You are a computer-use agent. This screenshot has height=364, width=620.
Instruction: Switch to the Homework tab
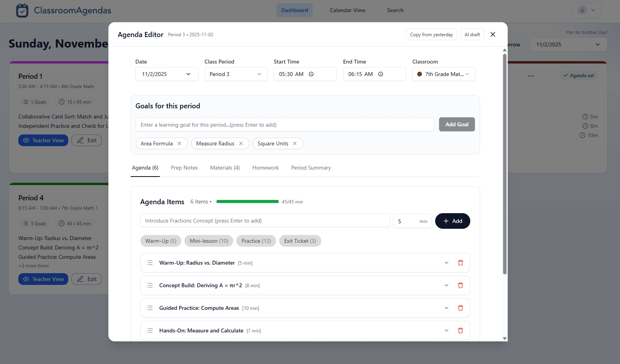(x=266, y=168)
